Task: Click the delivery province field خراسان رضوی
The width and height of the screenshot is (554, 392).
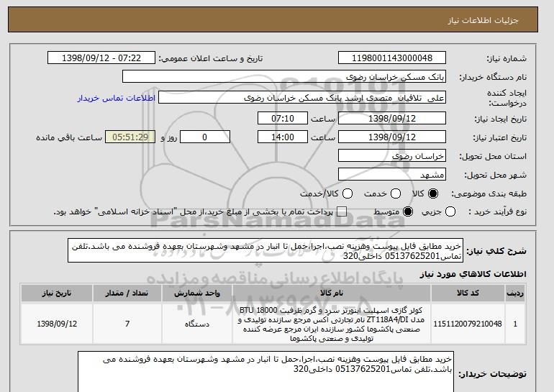Action: 392,156
